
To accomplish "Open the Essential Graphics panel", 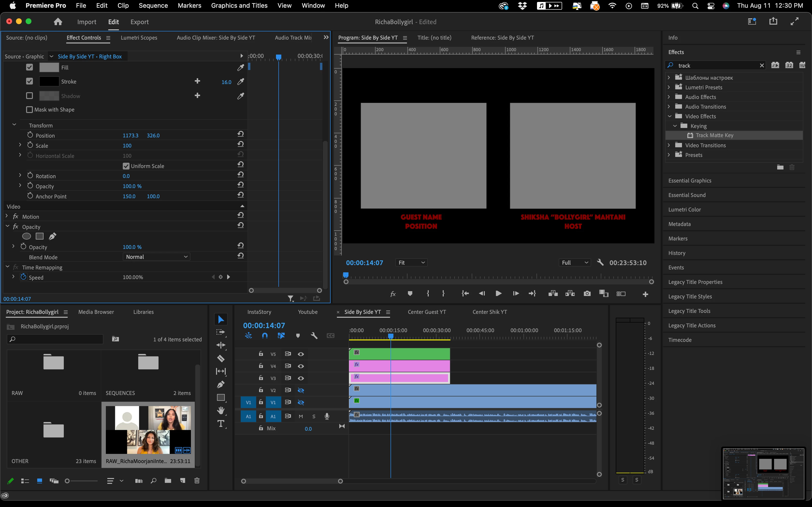I will point(689,180).
